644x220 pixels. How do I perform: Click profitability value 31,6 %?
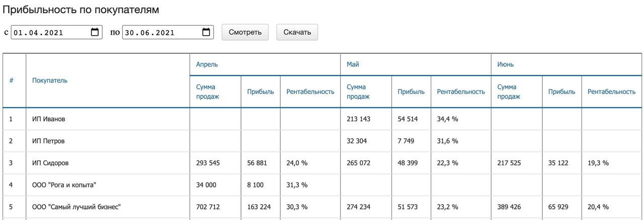tap(447, 141)
